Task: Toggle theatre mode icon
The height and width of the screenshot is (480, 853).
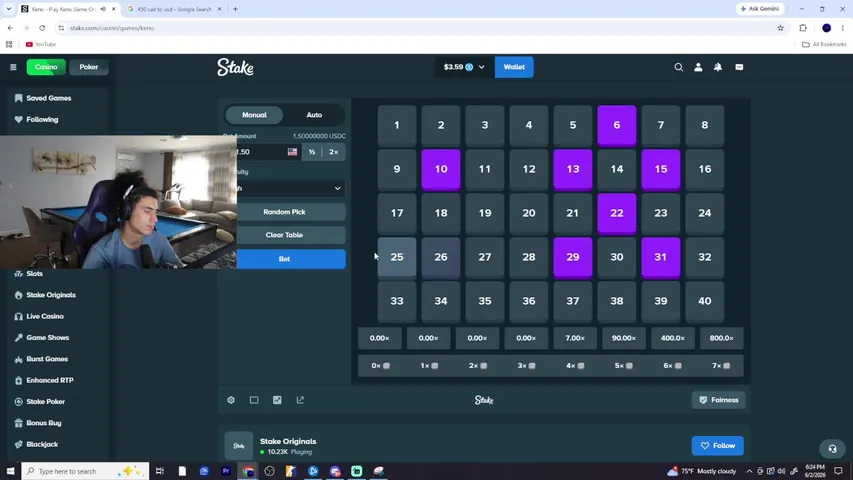Action: pos(254,400)
